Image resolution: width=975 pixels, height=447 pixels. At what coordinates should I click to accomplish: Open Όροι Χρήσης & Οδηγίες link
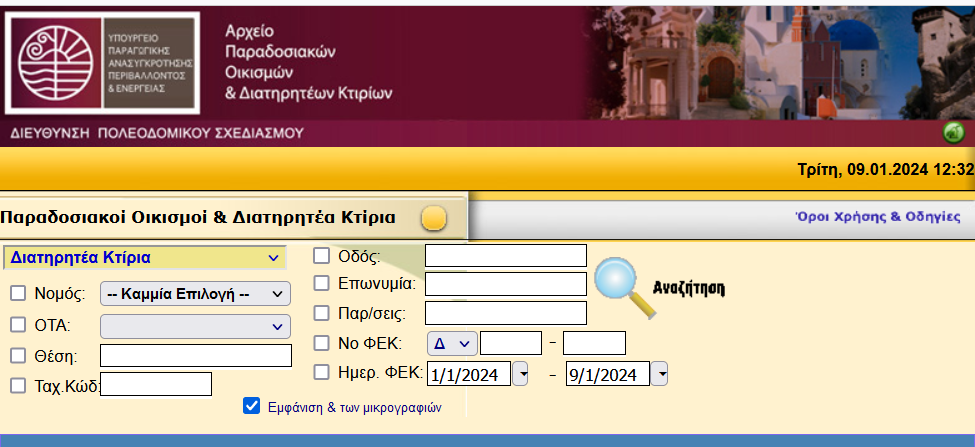click(876, 216)
